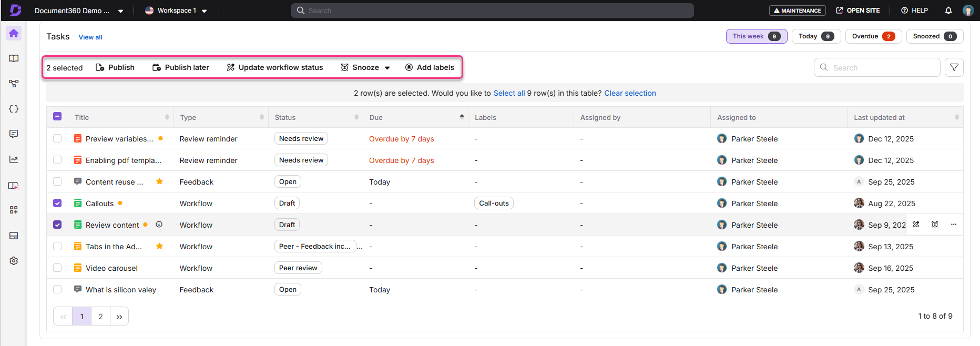Open the workflow nodes icon in sidebar
This screenshot has height=346, width=980.
click(14, 84)
